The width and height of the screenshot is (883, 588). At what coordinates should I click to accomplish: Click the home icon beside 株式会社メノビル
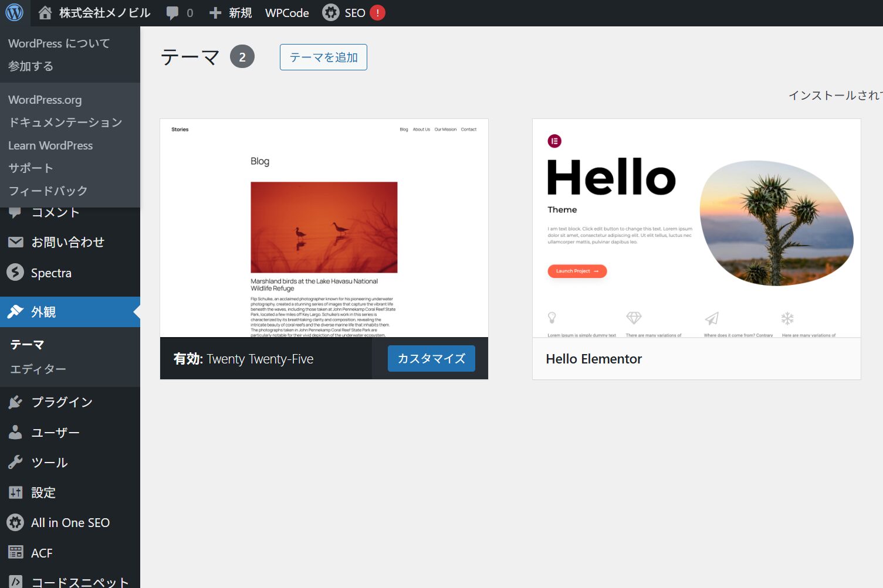45,13
